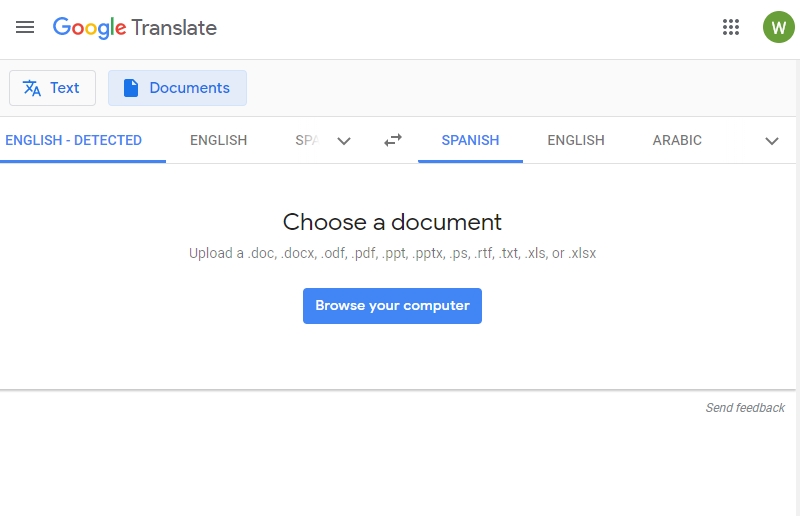Switch to Text translation mode

tap(52, 88)
